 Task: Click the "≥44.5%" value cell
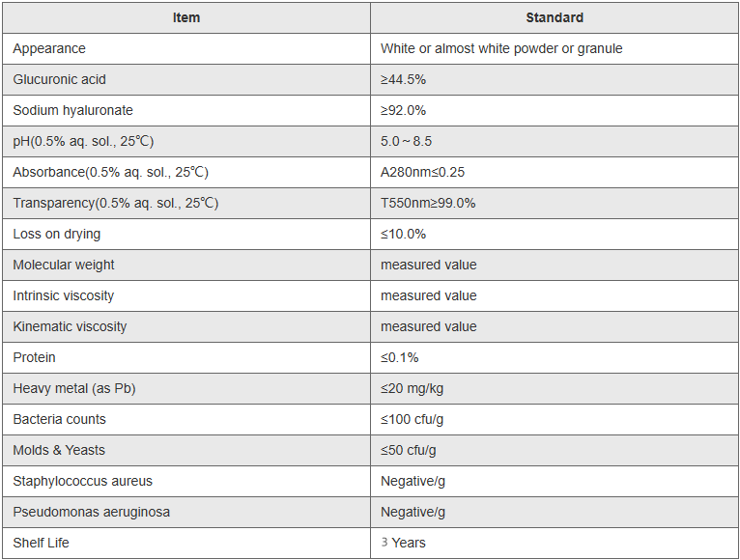(x=403, y=79)
